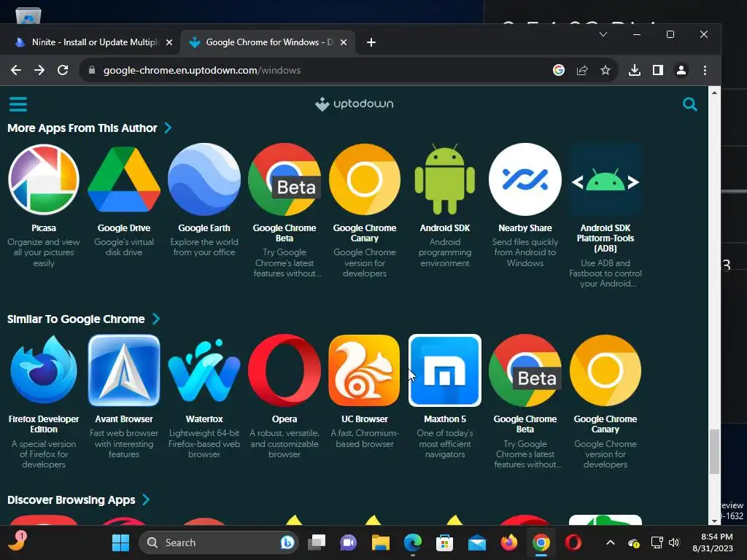Screen dimensions: 747x560
Task: Bookmark this page with the star icon
Action: click(x=605, y=71)
